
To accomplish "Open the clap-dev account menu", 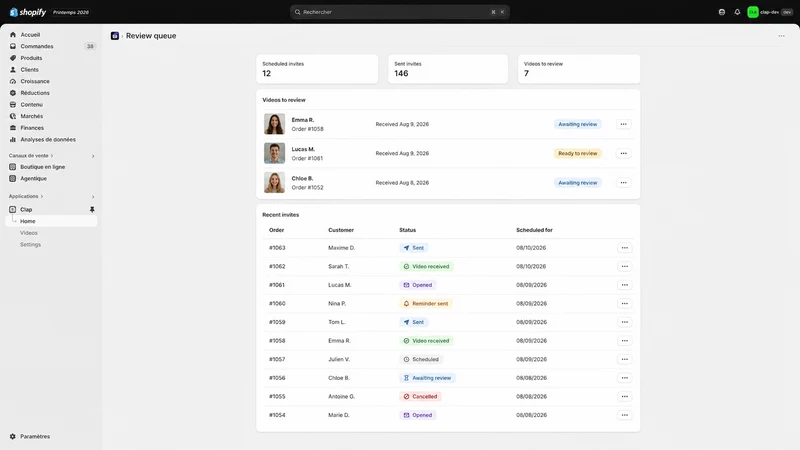I will 770,12.
